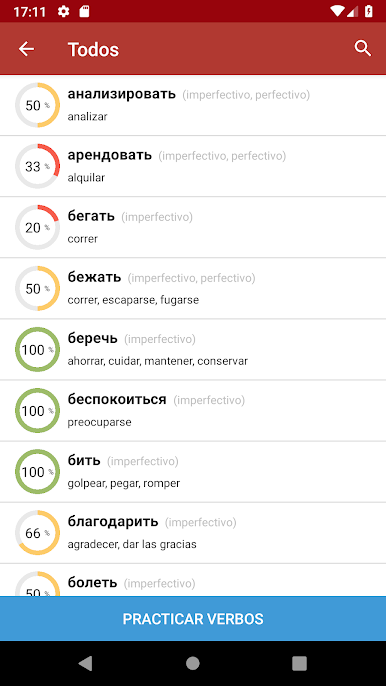The height and width of the screenshot is (686, 386).
Task: Click the 100% green ring for беречь
Action: (x=37, y=350)
